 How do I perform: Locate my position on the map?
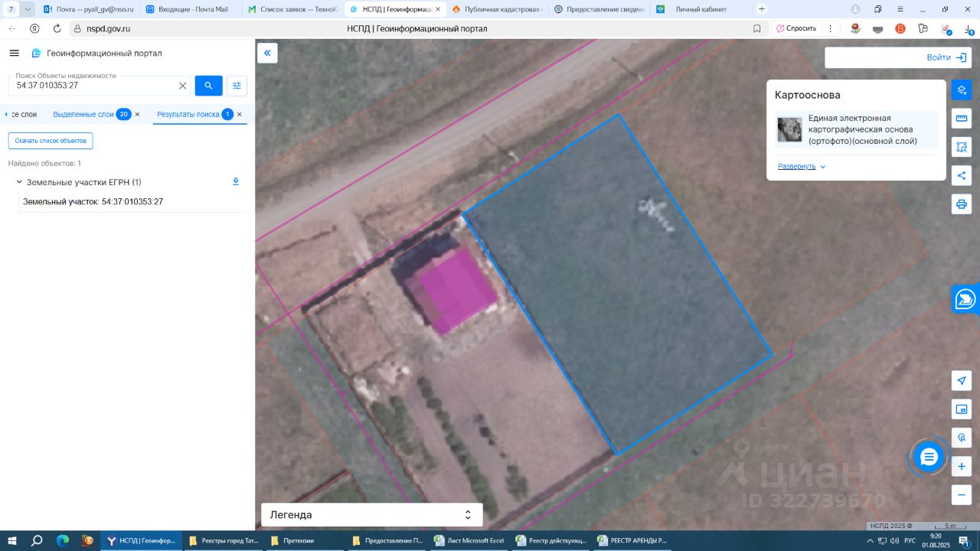pos(962,380)
